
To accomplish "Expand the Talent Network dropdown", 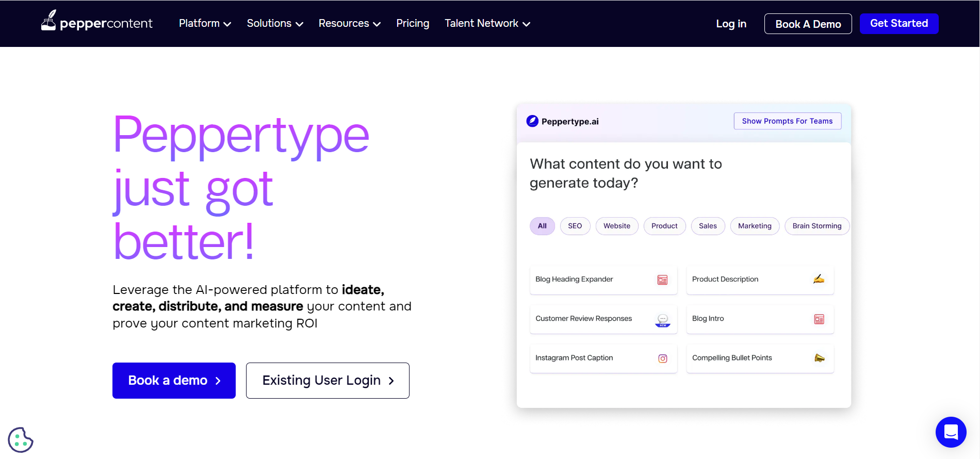I will tap(487, 23).
